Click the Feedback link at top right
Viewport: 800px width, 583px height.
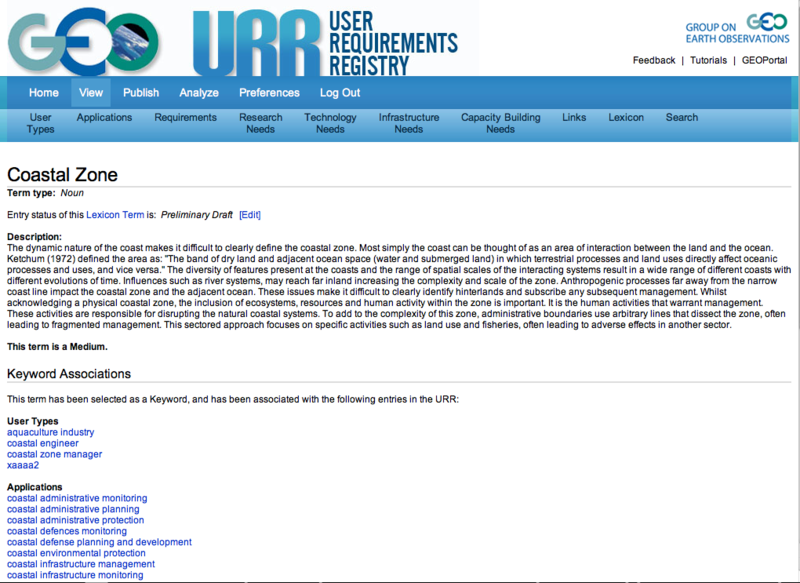[x=654, y=60]
